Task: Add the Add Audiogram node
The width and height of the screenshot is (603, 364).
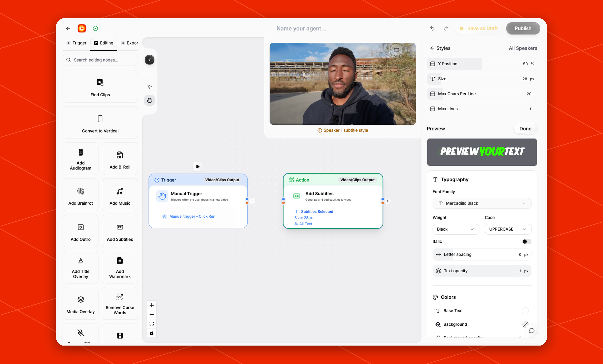Action: tap(81, 159)
